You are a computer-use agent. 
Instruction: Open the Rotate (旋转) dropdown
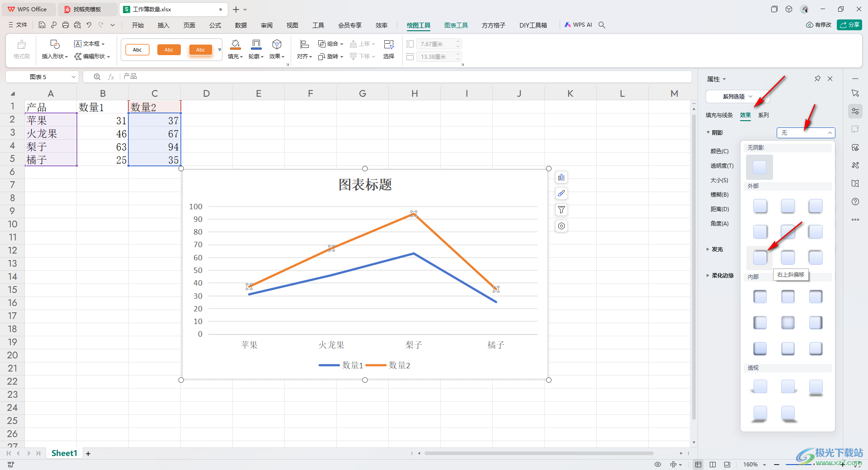[x=331, y=56]
